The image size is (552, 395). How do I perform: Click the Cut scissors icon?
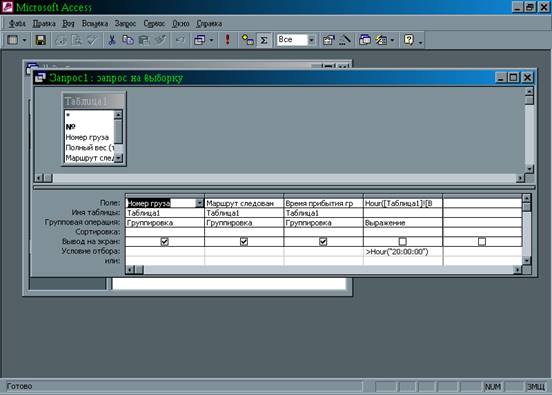[x=112, y=40]
